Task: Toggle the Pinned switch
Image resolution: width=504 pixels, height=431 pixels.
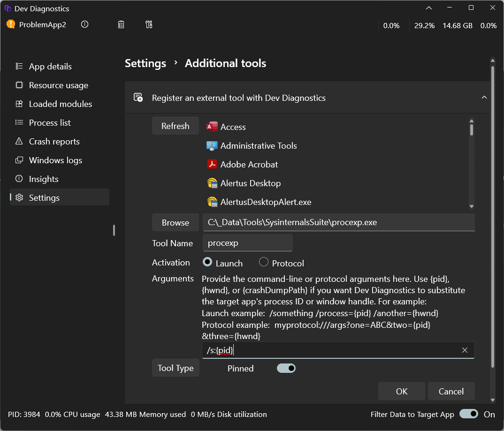Action: 286,368
